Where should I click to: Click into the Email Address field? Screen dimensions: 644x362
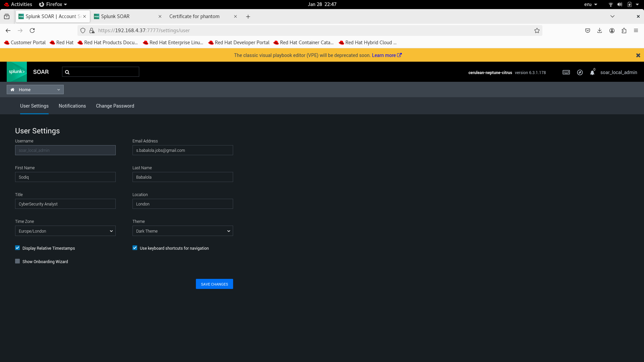pyautogui.click(x=183, y=150)
